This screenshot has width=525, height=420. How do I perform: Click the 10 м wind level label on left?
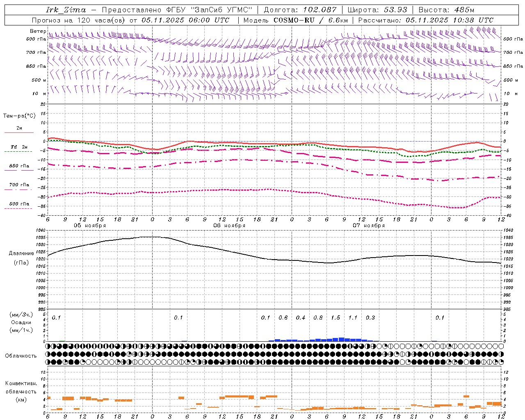tap(39, 94)
